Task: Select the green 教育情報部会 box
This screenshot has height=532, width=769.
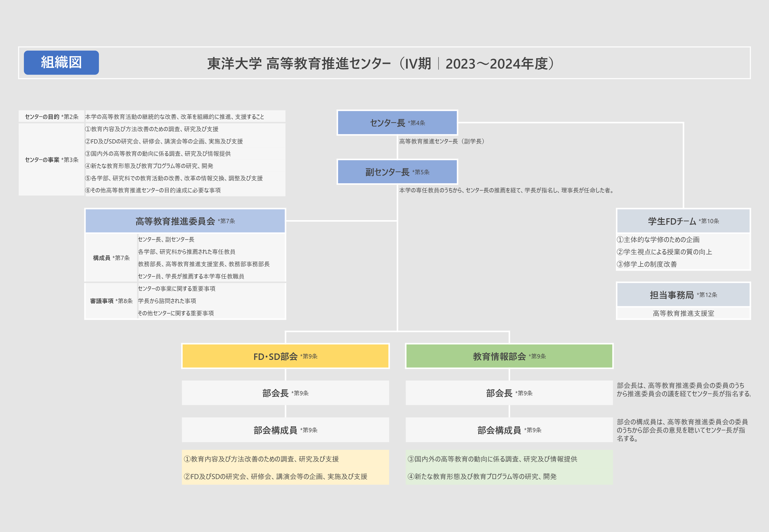Action: (509, 356)
